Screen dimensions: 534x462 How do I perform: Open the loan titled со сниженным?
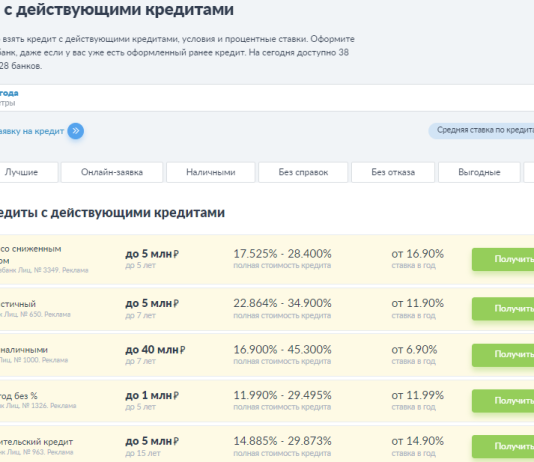tap(31, 255)
